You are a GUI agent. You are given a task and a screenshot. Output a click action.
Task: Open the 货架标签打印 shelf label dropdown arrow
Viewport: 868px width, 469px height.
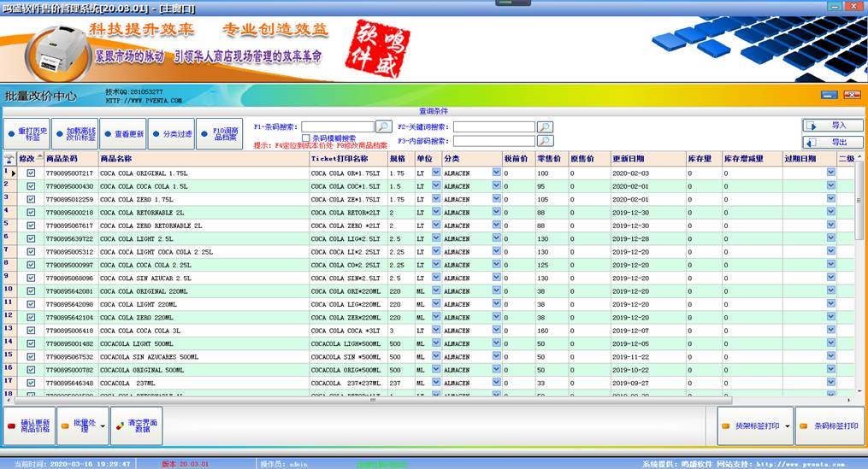pyautogui.click(x=786, y=425)
